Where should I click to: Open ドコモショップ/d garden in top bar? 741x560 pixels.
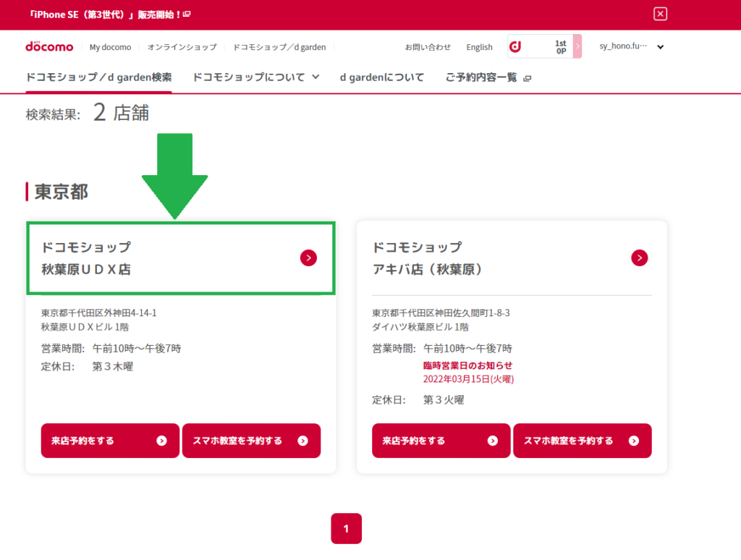pyautogui.click(x=279, y=47)
